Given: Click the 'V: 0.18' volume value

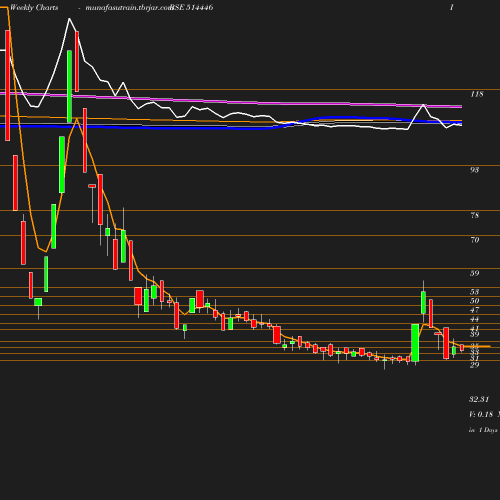Looking at the screenshot, I should point(481,414).
